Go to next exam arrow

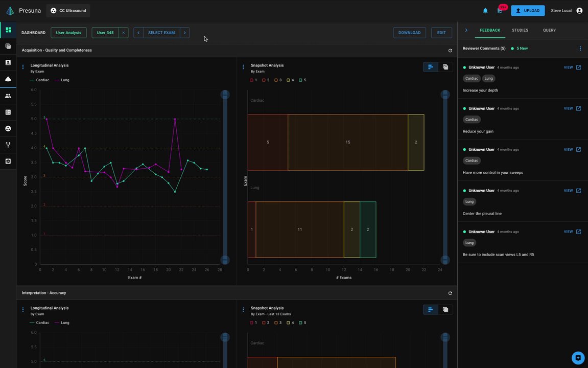click(x=184, y=33)
